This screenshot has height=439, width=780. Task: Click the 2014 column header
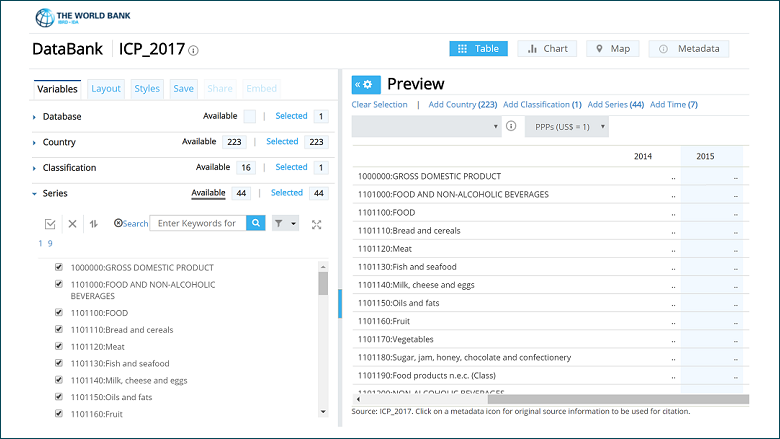(x=643, y=157)
